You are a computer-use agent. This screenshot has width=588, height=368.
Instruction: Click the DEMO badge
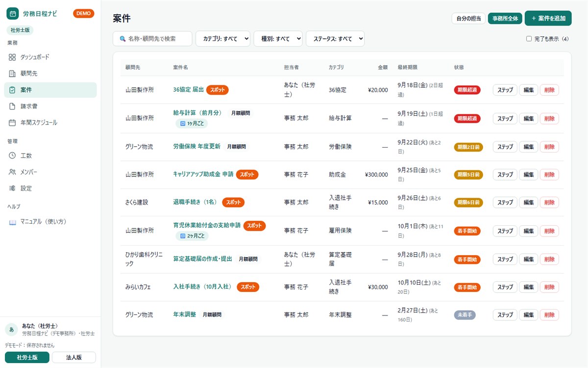tap(83, 13)
